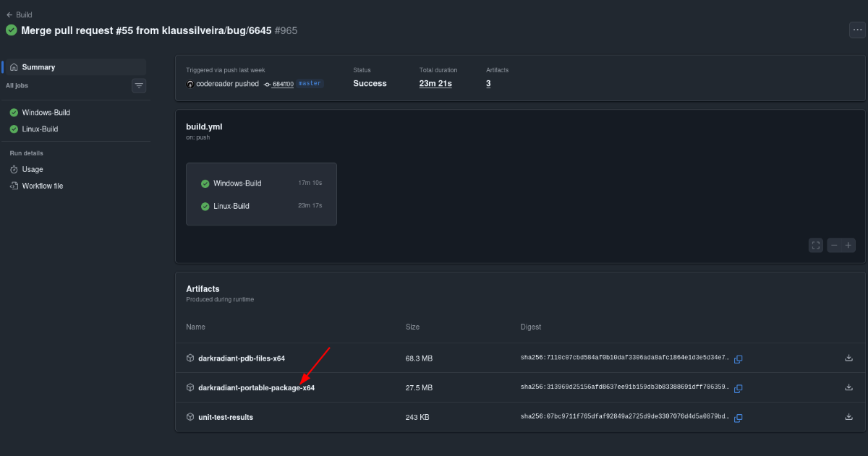Open the darkradiant-portable-package-x64 artifact name
Image resolution: width=868 pixels, height=456 pixels.
coord(256,388)
